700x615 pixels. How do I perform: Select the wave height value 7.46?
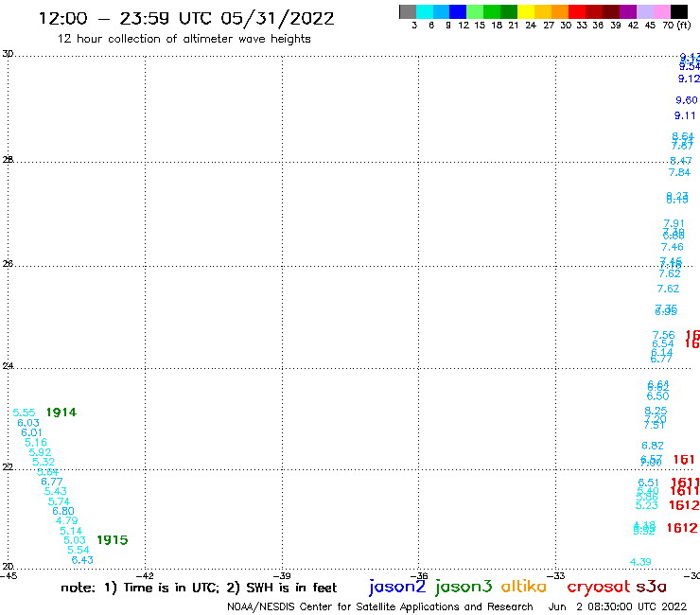672,247
